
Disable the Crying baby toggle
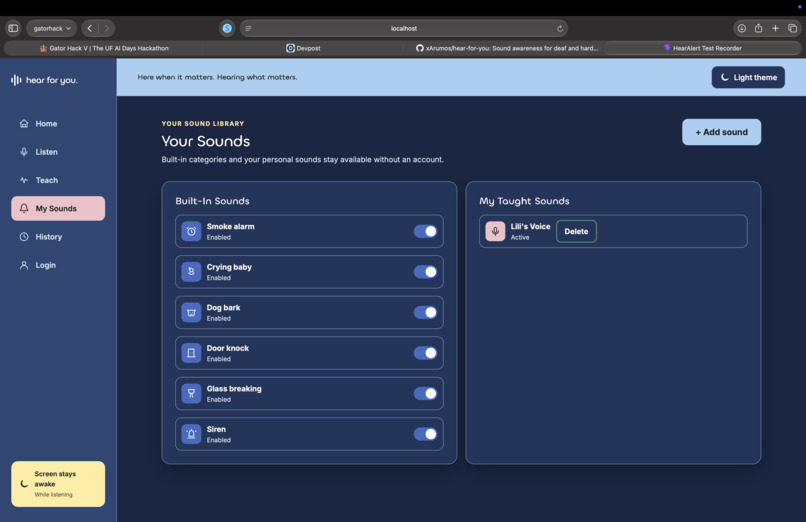[426, 272]
